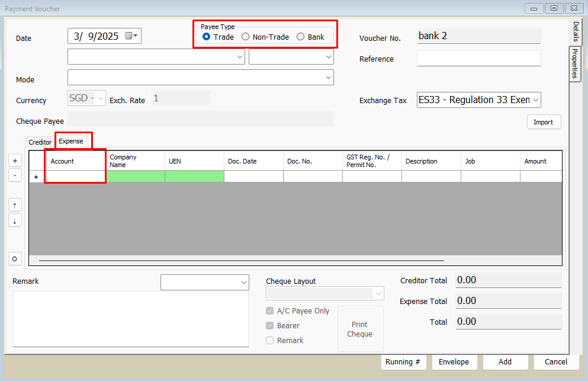Open the Date calendar picker icon

coord(131,36)
